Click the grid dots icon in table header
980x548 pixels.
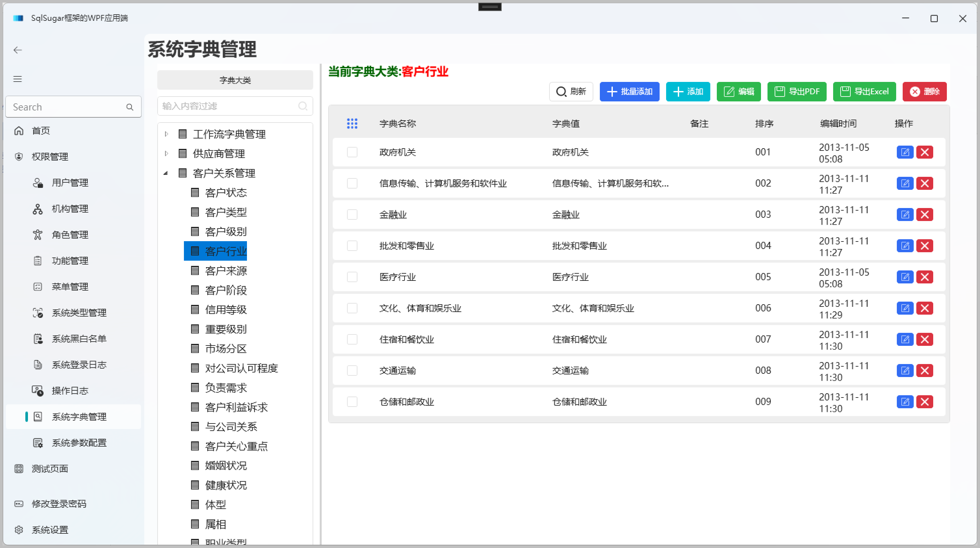click(x=352, y=123)
